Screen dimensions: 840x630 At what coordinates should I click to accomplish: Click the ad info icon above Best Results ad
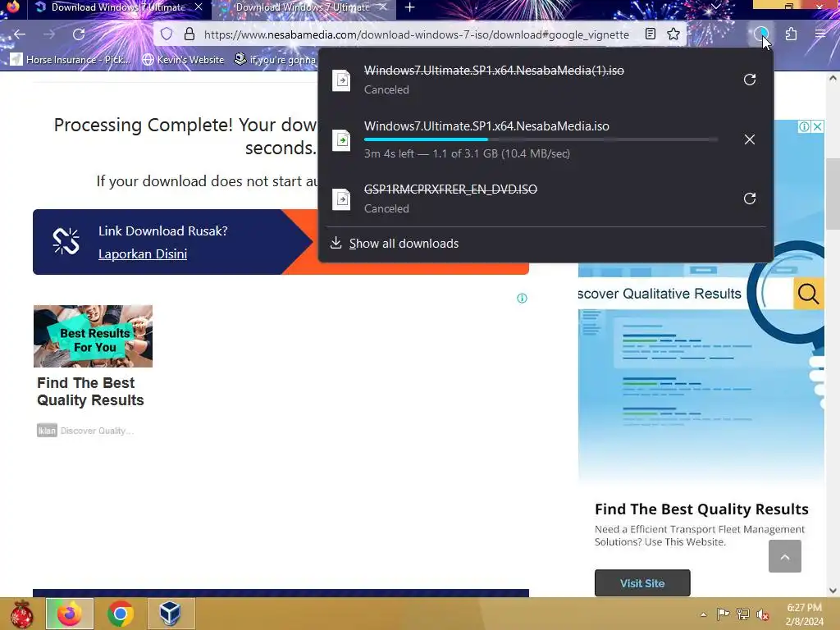click(522, 299)
